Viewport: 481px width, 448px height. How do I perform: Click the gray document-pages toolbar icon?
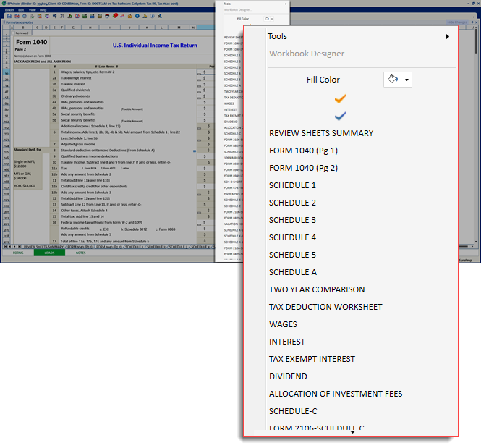[x=32, y=16]
